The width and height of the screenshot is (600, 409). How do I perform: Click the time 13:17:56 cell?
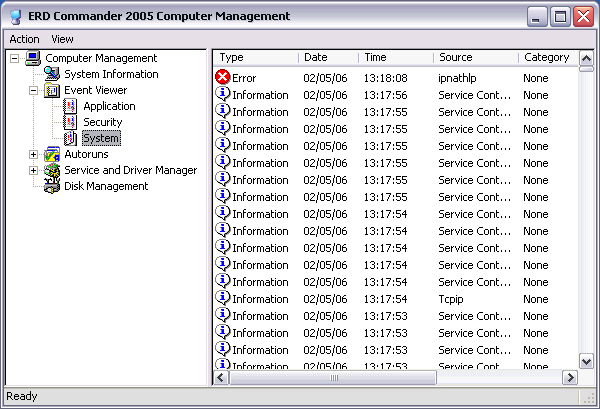point(385,95)
